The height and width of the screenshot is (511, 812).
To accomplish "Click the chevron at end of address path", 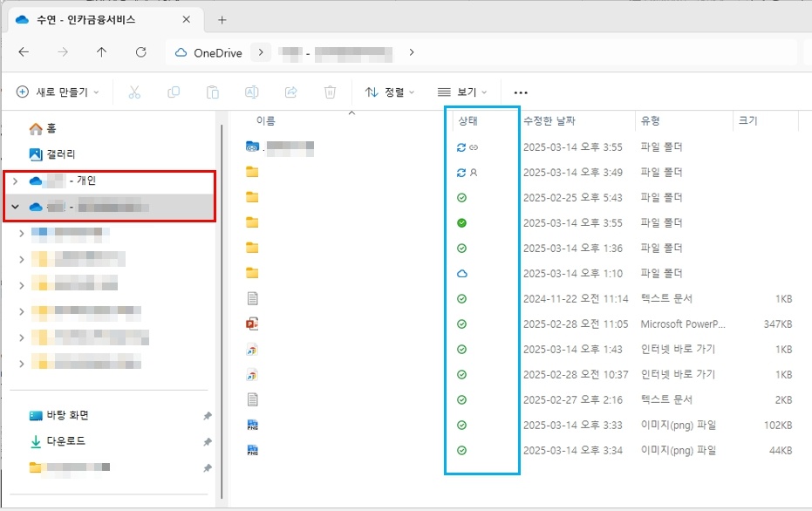I will [411, 52].
